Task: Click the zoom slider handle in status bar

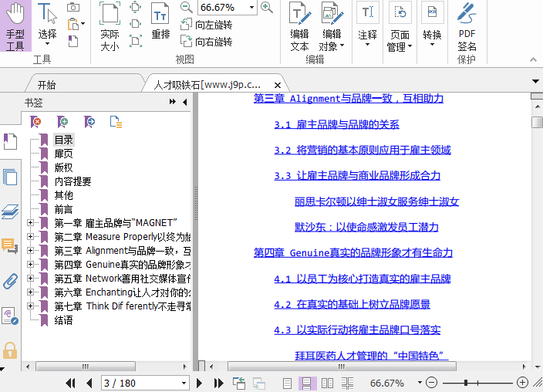Action: pos(466,383)
